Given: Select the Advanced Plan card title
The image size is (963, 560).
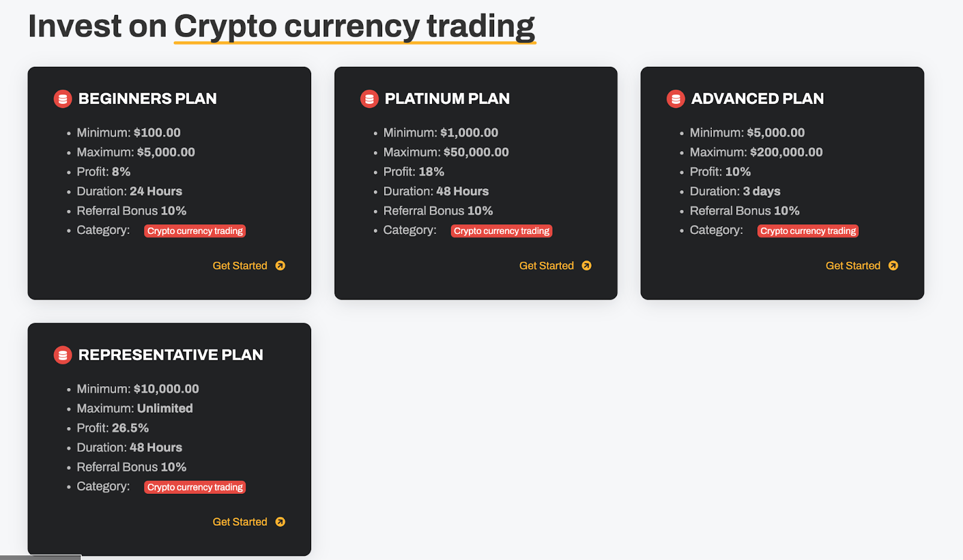Looking at the screenshot, I should click(758, 99).
